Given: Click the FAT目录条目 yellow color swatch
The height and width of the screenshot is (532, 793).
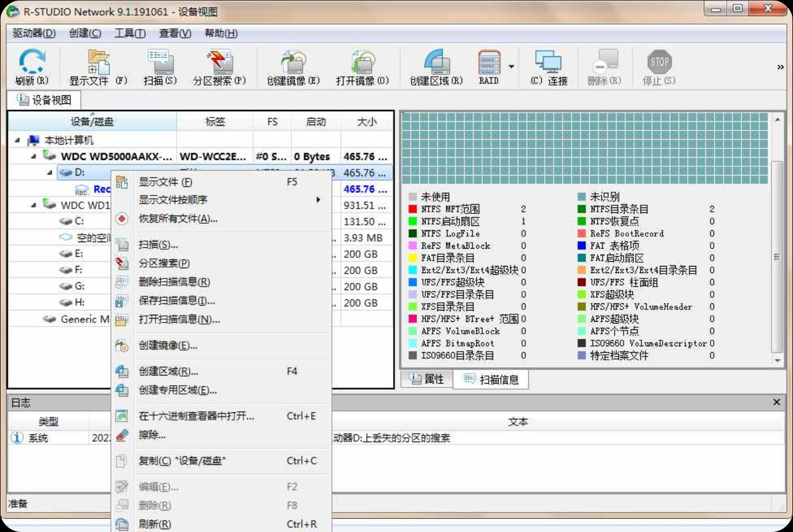Looking at the screenshot, I should pos(413,258).
